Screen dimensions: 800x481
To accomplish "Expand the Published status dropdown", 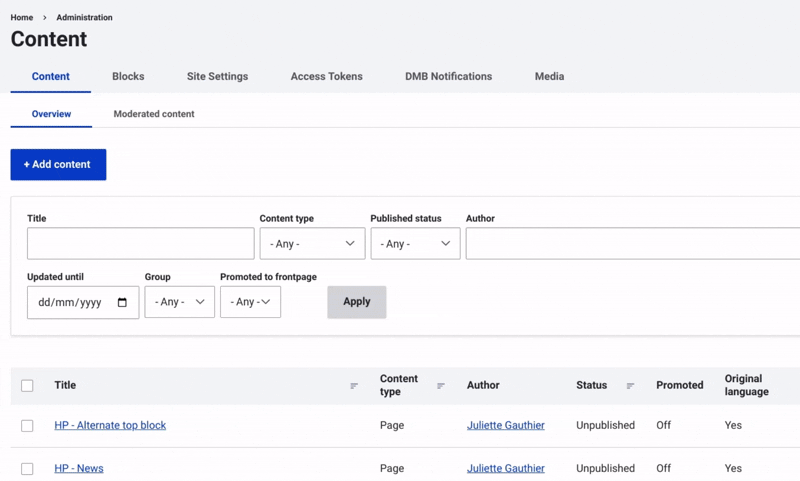I will [415, 244].
